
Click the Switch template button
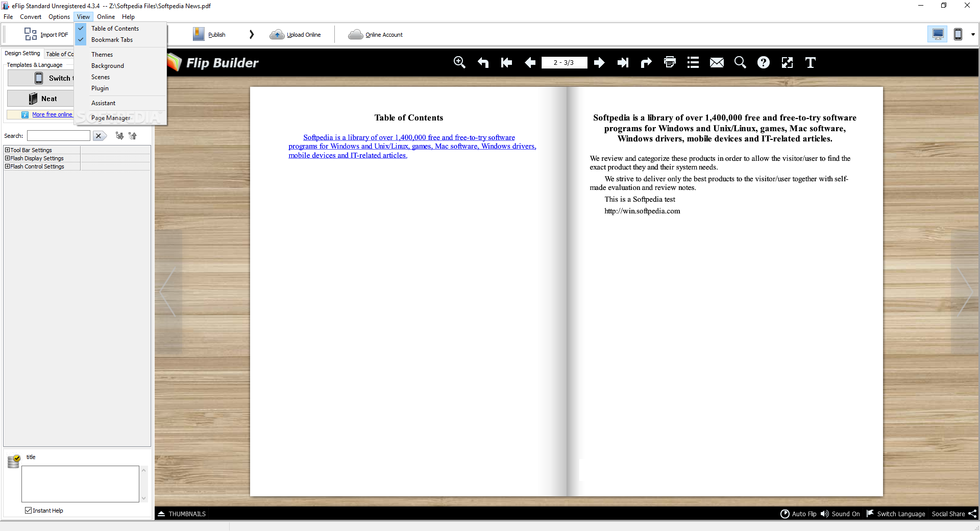41,78
